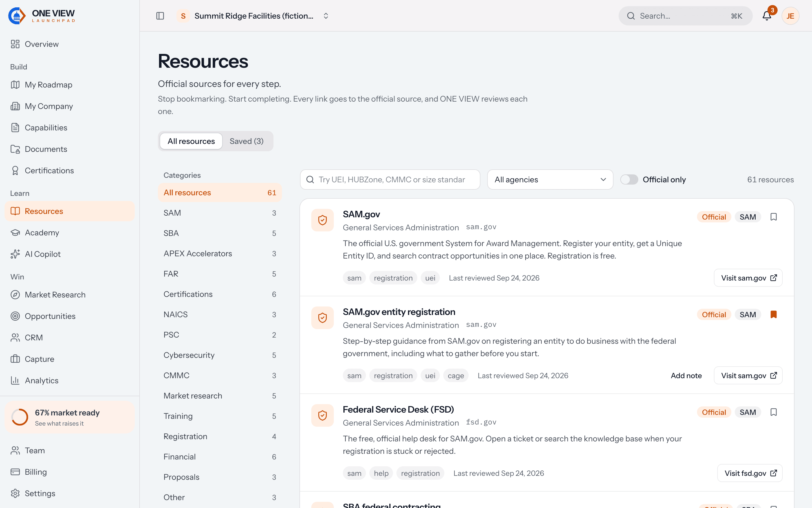Filter by CMMC category
The height and width of the screenshot is (508, 812).
220,375
